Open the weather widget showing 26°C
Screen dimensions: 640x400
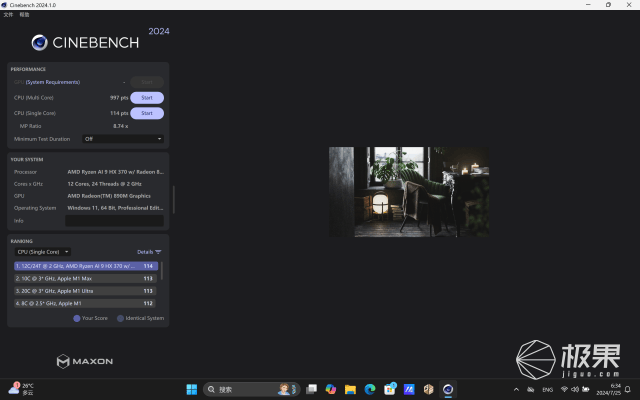(x=21, y=389)
